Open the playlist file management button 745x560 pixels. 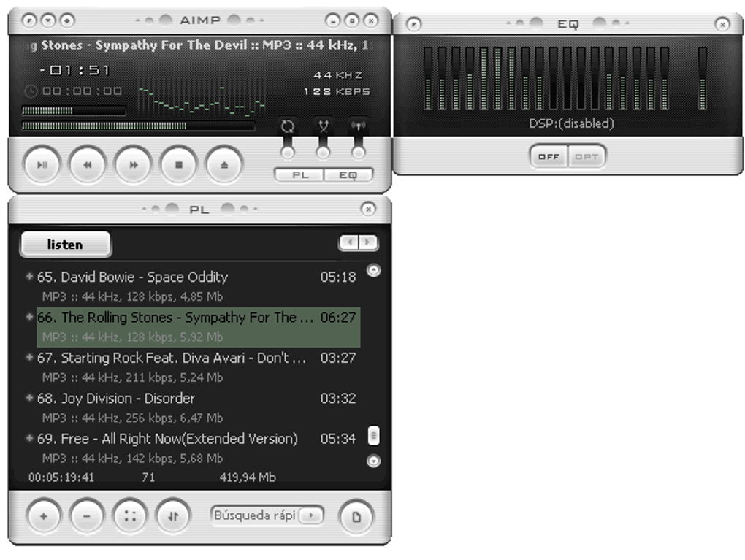click(356, 517)
